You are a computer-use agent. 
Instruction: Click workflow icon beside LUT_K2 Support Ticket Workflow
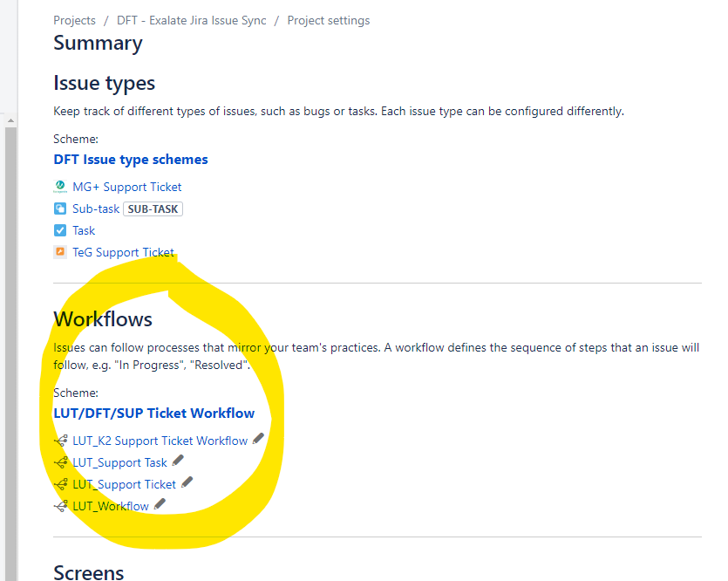click(x=60, y=441)
